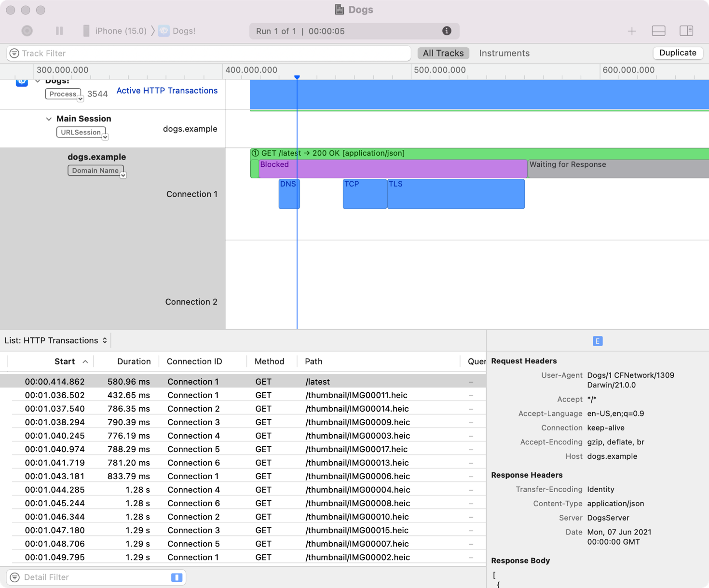This screenshot has height=588, width=709.
Task: Click the Dogs document icon in title
Action: tap(340, 10)
